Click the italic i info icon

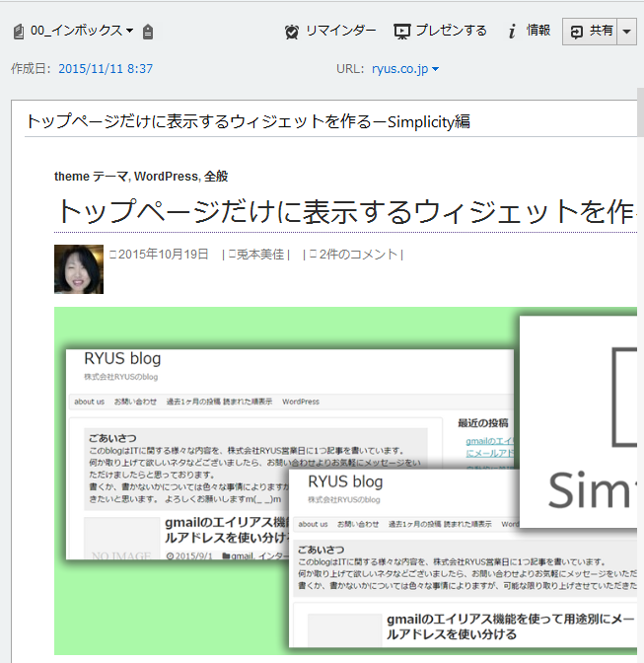(512, 32)
